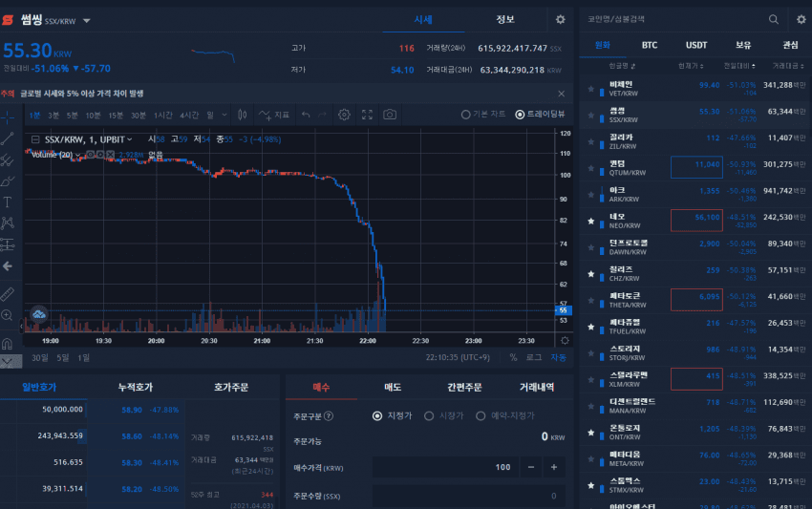This screenshot has height=509, width=812.
Task: Redo the last chart action
Action: (322, 115)
